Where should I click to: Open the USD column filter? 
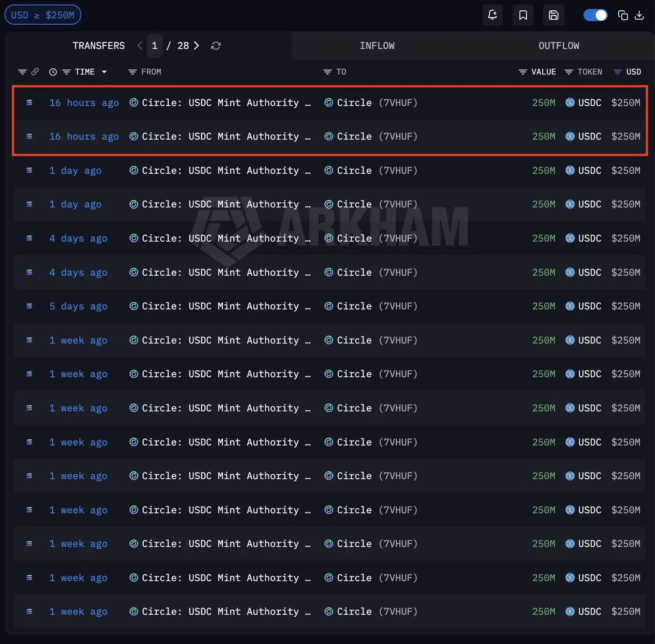[x=618, y=72]
